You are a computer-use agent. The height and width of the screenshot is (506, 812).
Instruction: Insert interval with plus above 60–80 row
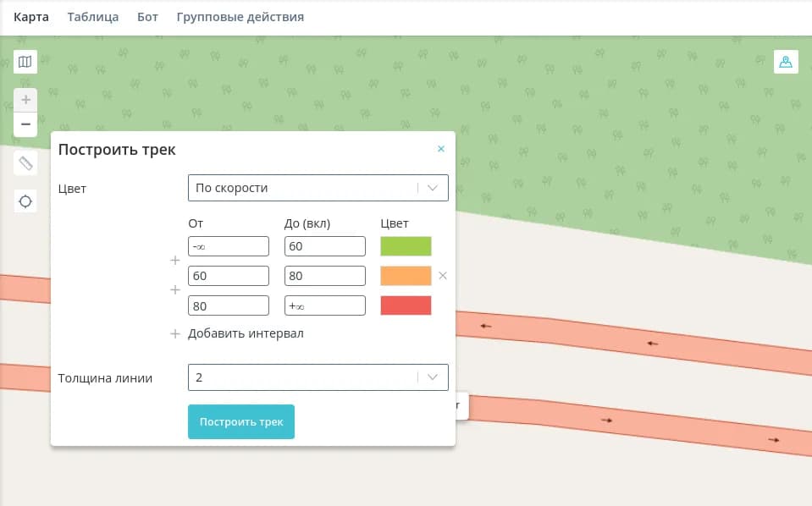[x=175, y=261]
